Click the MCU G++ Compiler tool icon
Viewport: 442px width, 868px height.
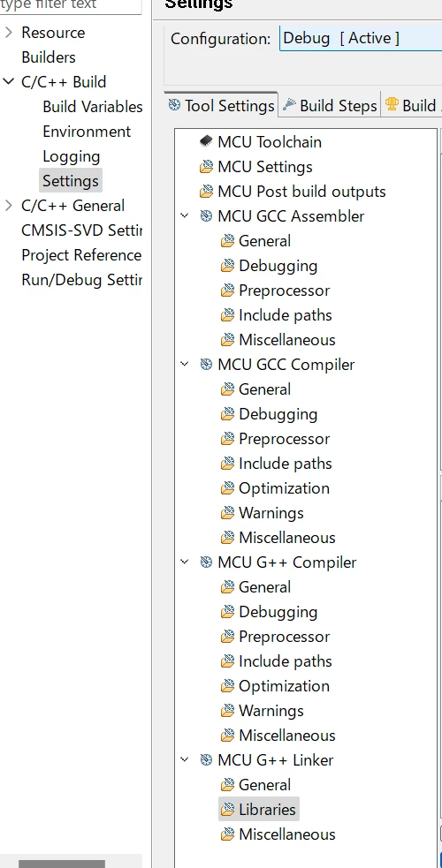tap(206, 562)
